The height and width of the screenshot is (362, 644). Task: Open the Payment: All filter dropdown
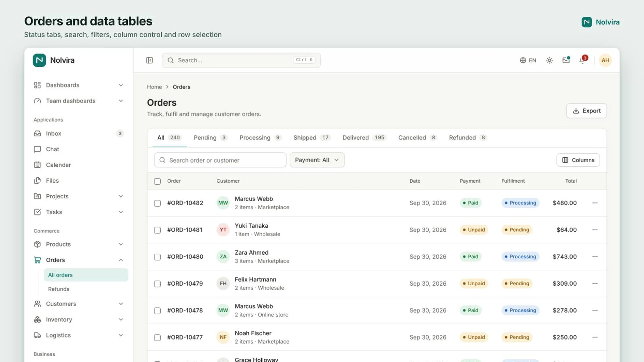click(x=317, y=160)
